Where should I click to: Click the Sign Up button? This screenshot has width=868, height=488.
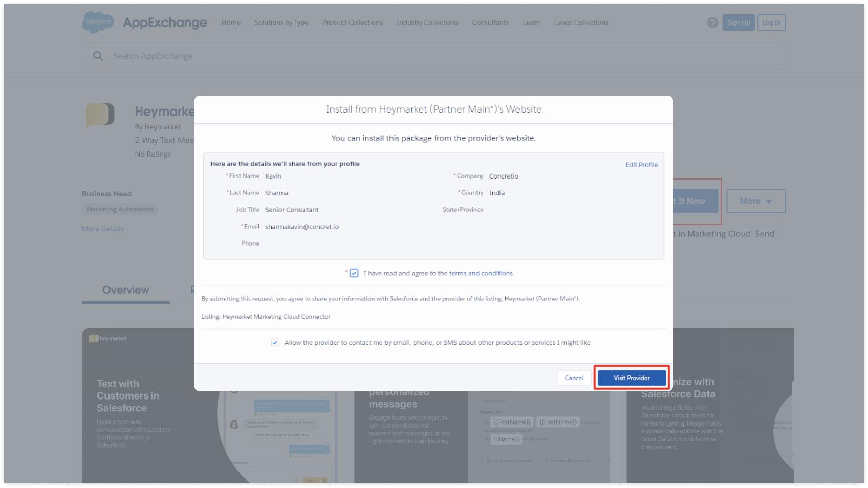pos(739,23)
